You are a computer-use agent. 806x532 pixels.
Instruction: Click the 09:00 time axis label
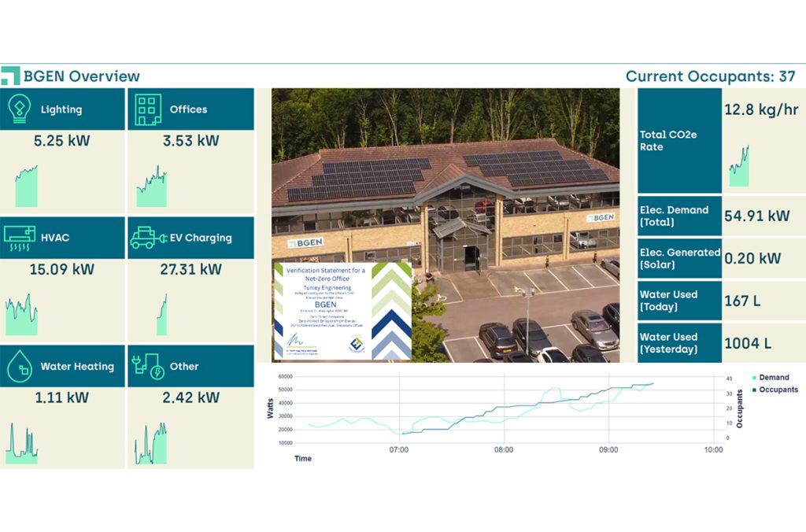point(608,449)
